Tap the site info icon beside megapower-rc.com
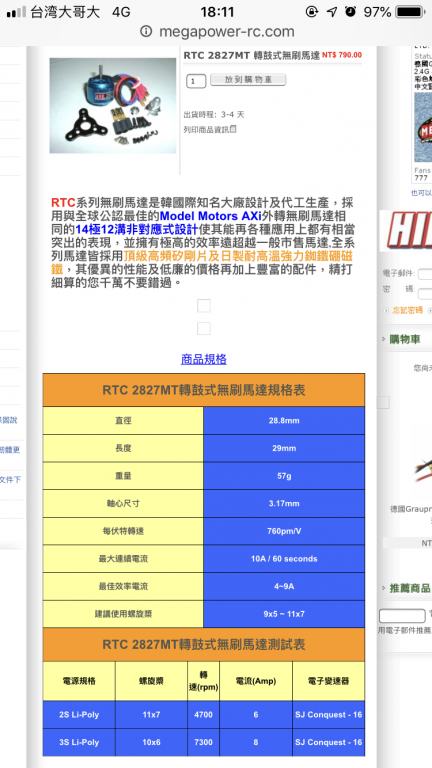Screen dimensions: 432x768 [146, 32]
